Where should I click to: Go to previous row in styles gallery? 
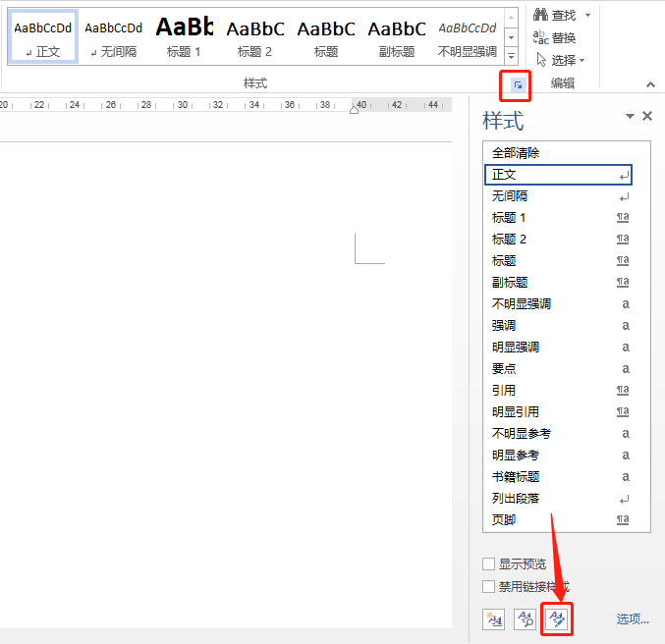pyautogui.click(x=512, y=18)
